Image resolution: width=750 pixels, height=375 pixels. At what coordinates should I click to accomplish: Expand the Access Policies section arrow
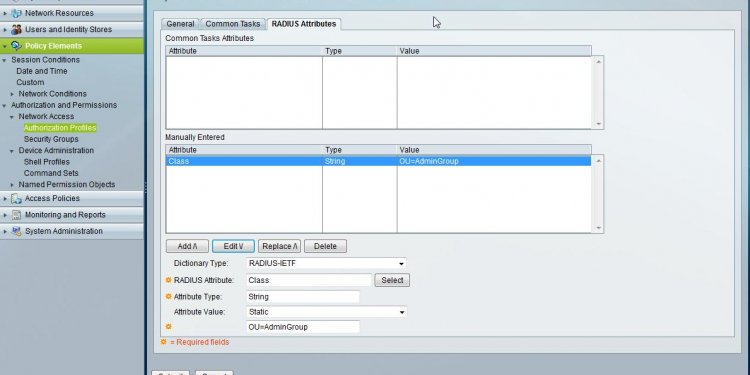[5, 199]
